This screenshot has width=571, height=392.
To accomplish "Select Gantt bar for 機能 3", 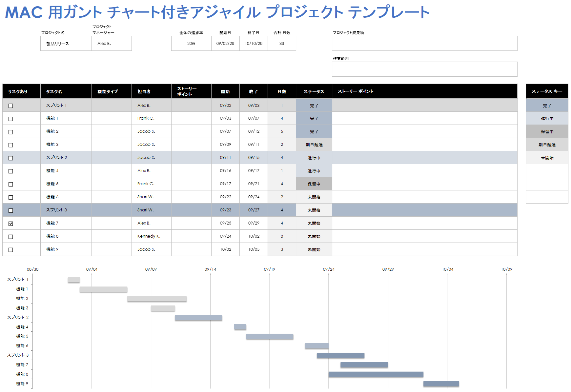I will (x=163, y=308).
